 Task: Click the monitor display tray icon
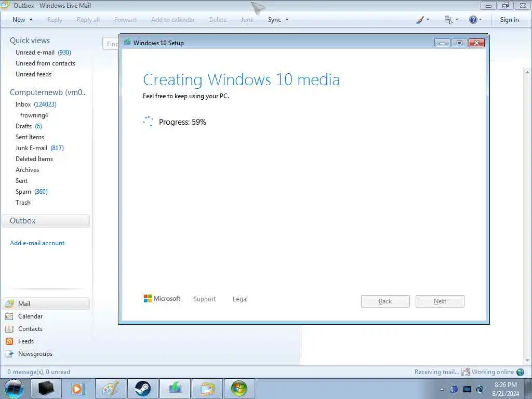point(467,389)
